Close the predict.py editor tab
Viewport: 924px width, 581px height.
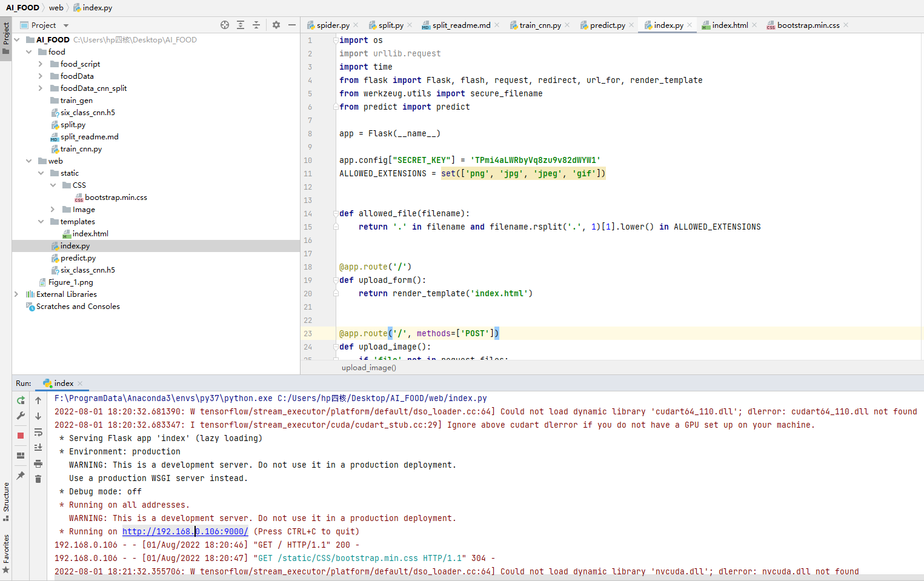(631, 25)
